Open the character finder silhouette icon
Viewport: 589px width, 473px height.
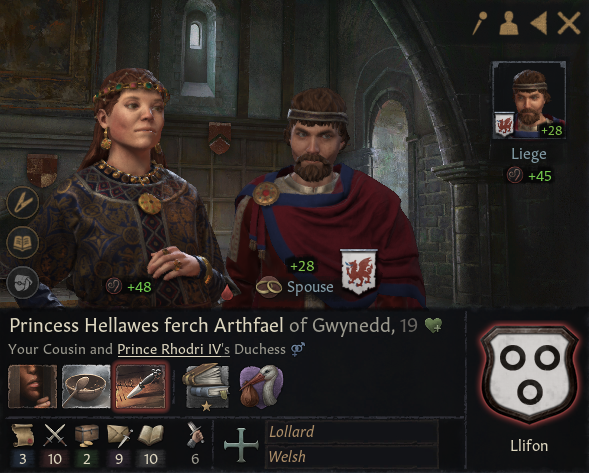(509, 23)
